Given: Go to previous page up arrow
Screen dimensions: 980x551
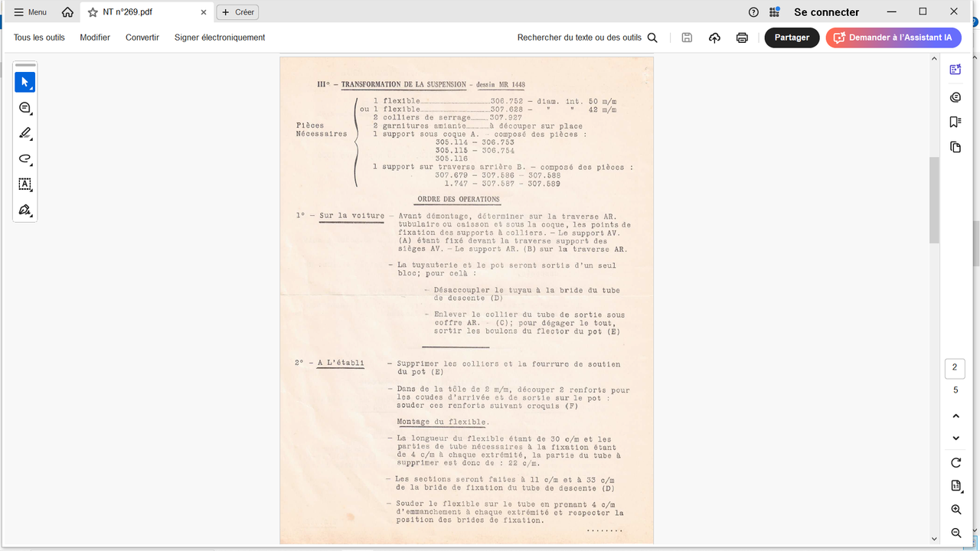Looking at the screenshot, I should (955, 416).
